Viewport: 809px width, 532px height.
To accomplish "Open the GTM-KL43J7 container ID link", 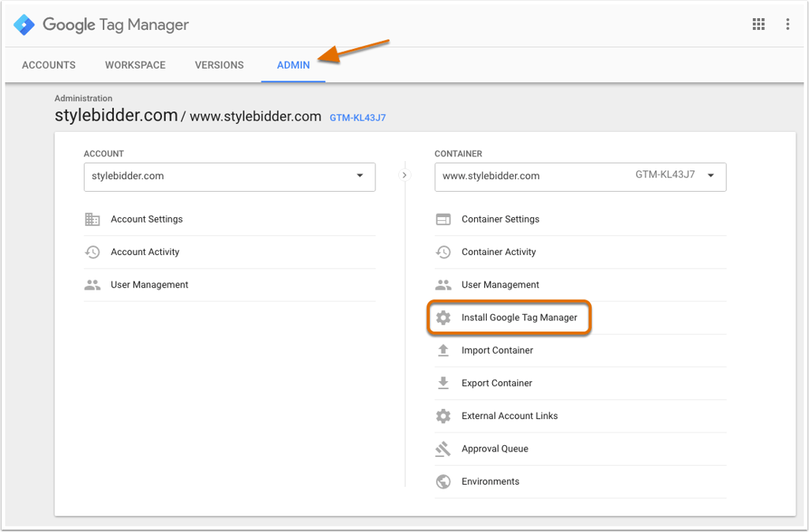I will point(358,118).
